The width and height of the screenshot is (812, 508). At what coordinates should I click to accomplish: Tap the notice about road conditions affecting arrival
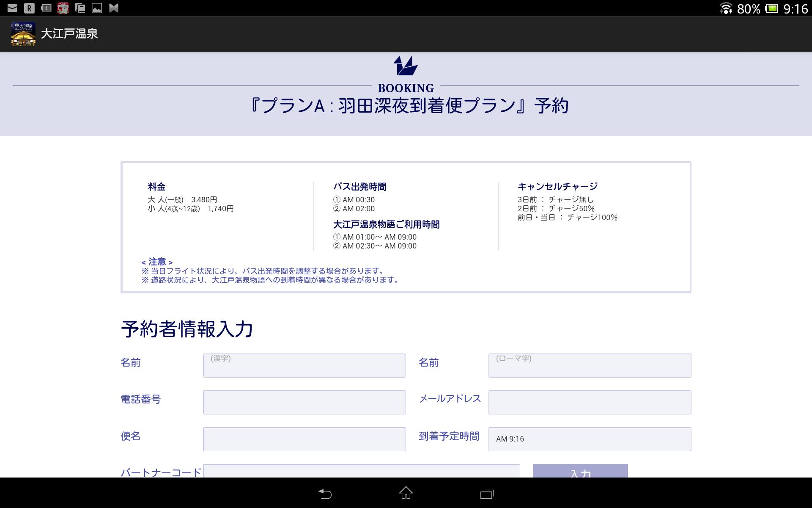(x=271, y=280)
